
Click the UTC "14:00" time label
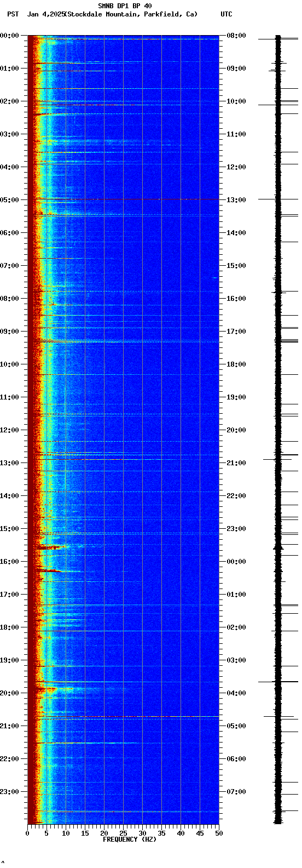[236, 233]
